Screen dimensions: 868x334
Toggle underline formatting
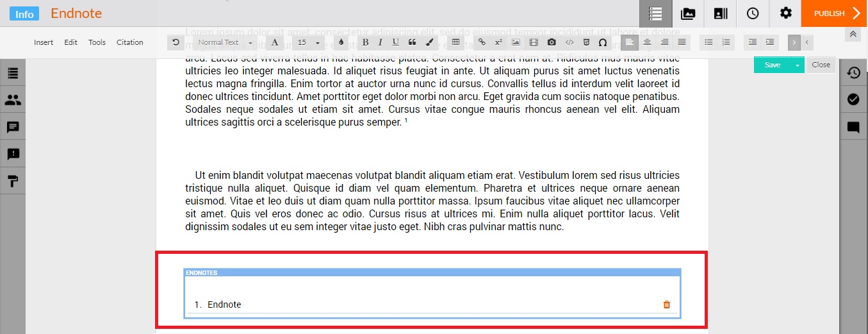pyautogui.click(x=395, y=42)
